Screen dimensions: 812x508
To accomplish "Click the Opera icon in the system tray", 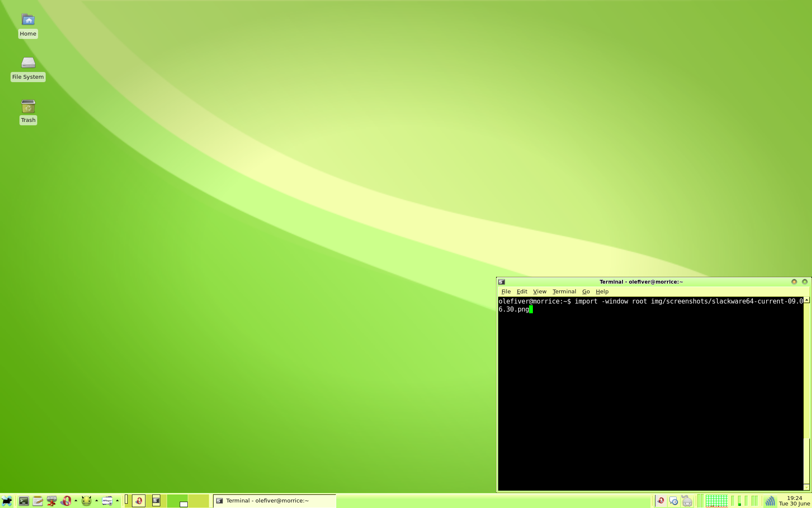I will (661, 501).
